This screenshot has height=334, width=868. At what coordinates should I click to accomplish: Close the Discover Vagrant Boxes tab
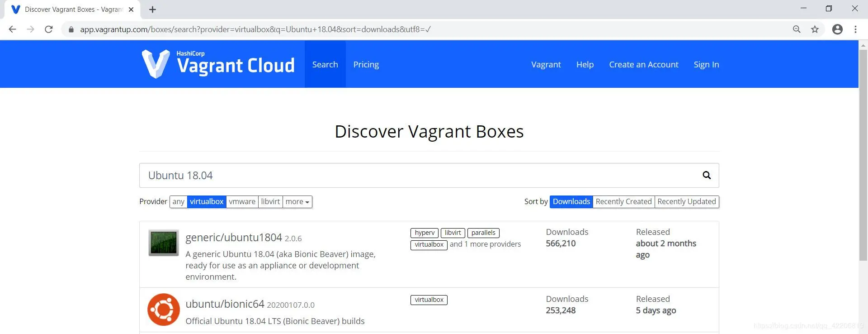click(131, 10)
